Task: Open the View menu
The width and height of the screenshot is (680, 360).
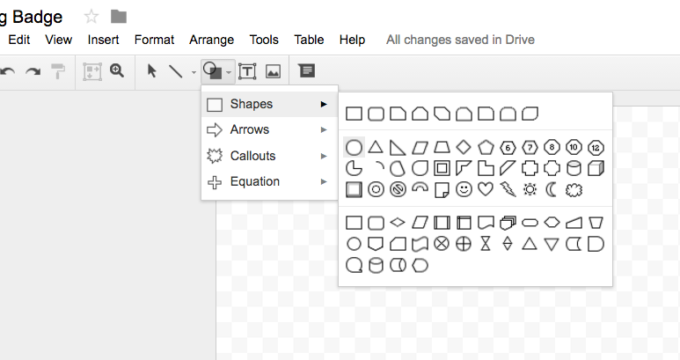Action: pos(59,39)
